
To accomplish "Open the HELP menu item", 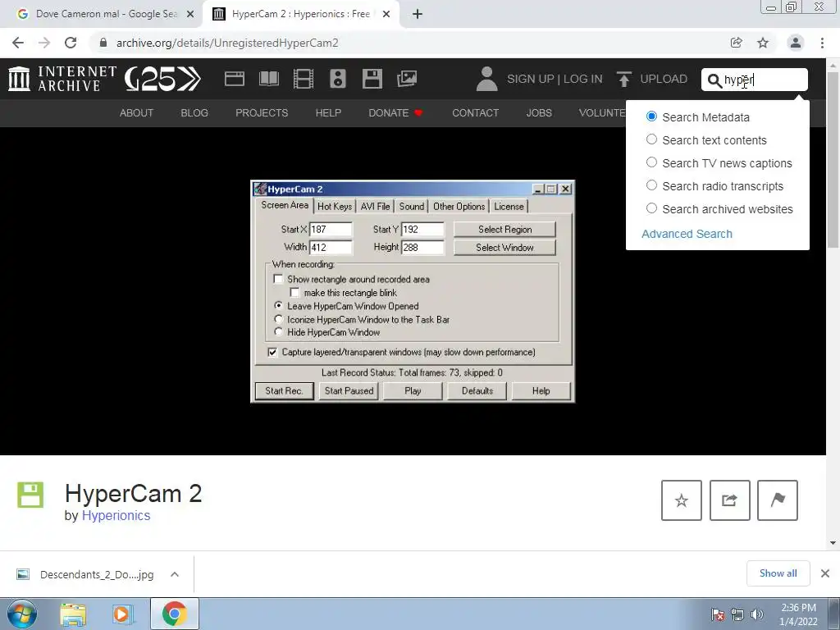I will click(328, 113).
